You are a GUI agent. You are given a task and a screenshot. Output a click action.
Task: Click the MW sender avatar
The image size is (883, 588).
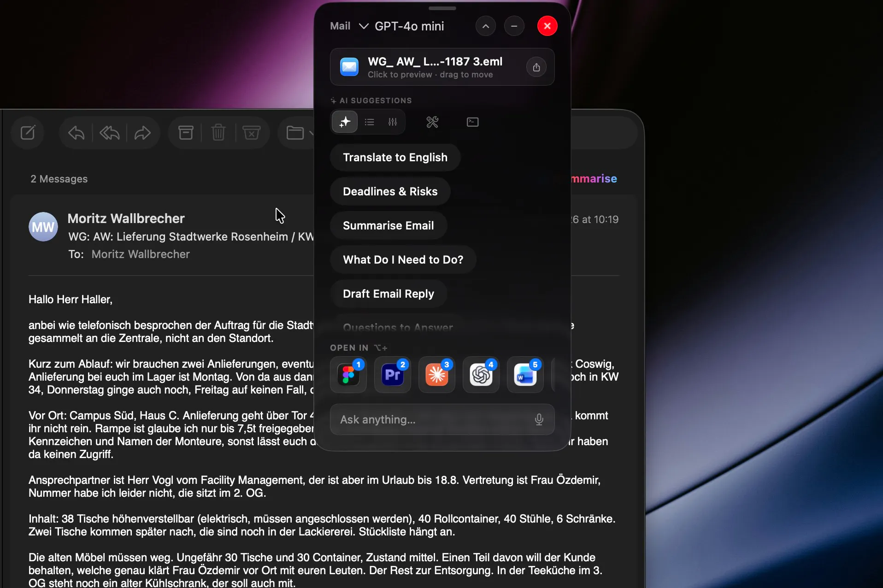click(x=43, y=227)
